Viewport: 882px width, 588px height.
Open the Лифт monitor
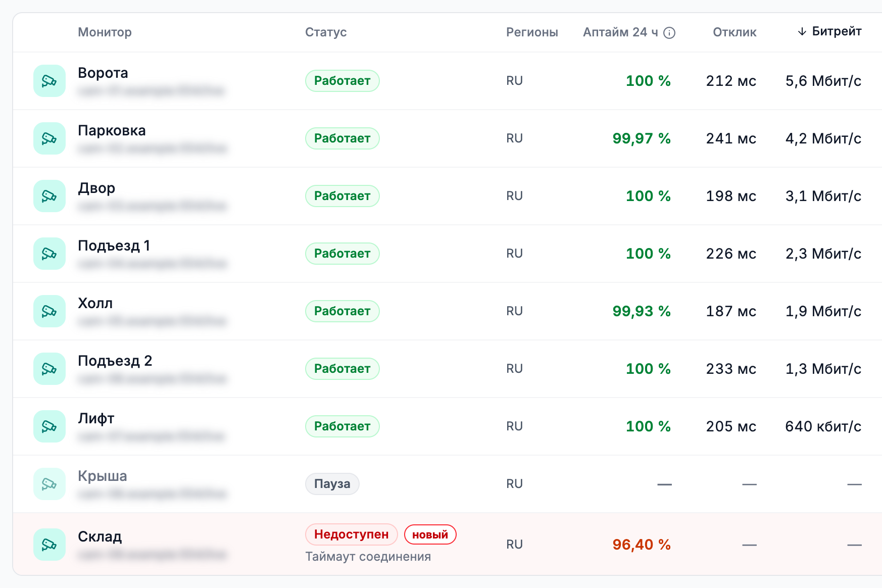[x=96, y=418]
